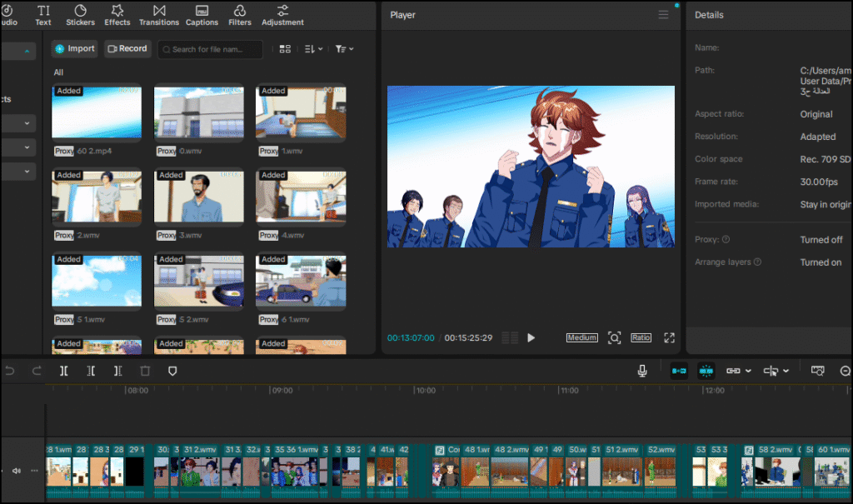The image size is (853, 504).
Task: Toggle clip linkage
Action: coord(733,372)
